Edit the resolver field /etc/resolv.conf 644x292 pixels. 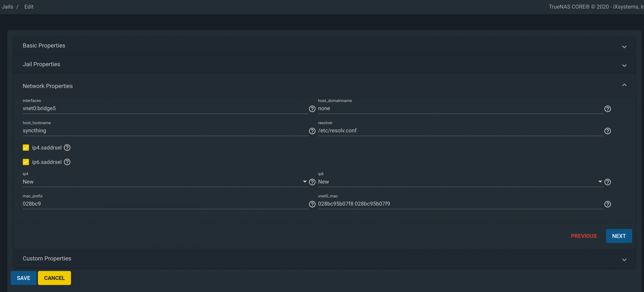click(x=461, y=131)
